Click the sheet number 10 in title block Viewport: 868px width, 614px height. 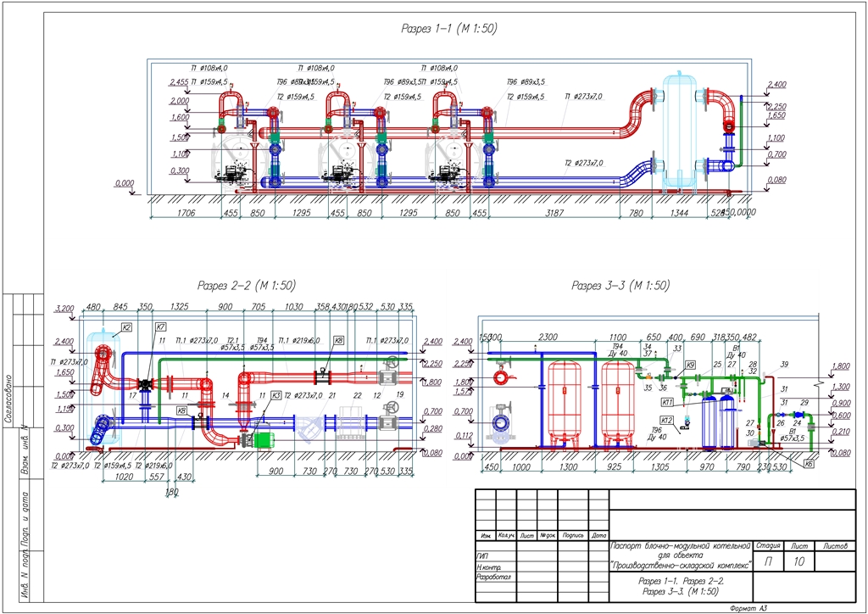798,561
